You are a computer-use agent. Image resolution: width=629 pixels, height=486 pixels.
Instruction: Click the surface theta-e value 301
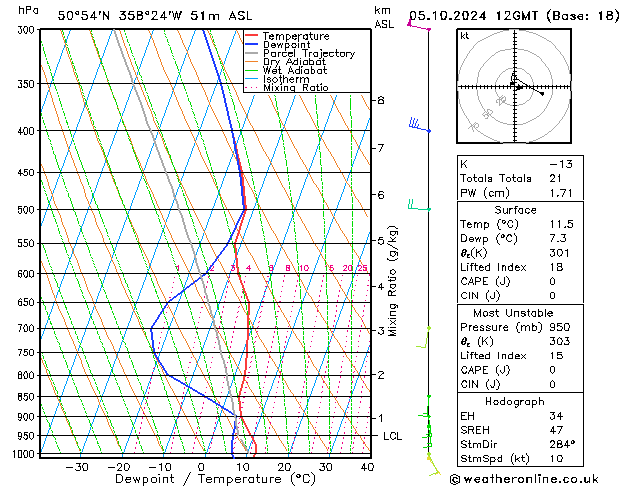pos(560,253)
